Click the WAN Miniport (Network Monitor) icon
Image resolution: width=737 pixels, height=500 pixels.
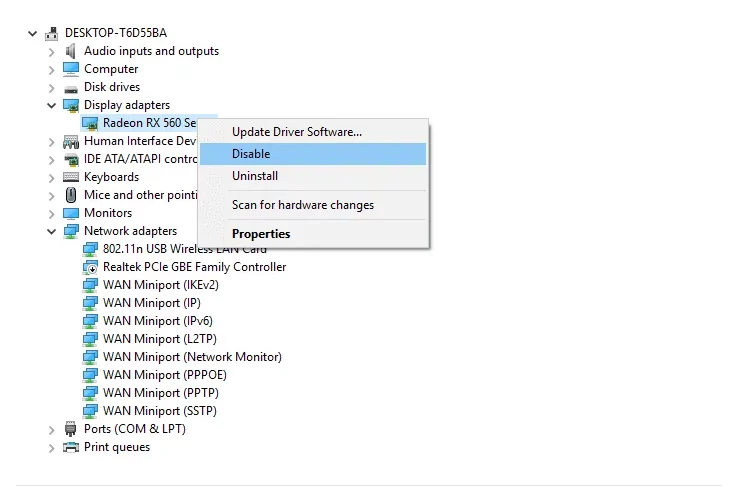pos(90,357)
